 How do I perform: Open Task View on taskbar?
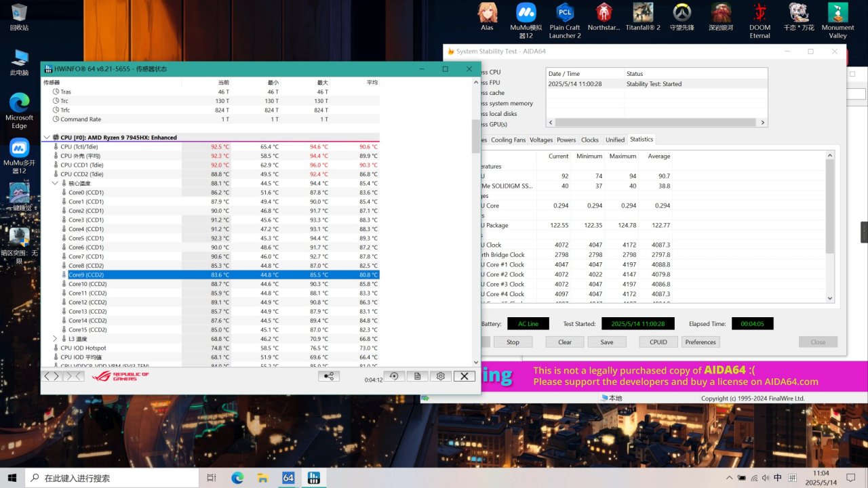(x=211, y=478)
